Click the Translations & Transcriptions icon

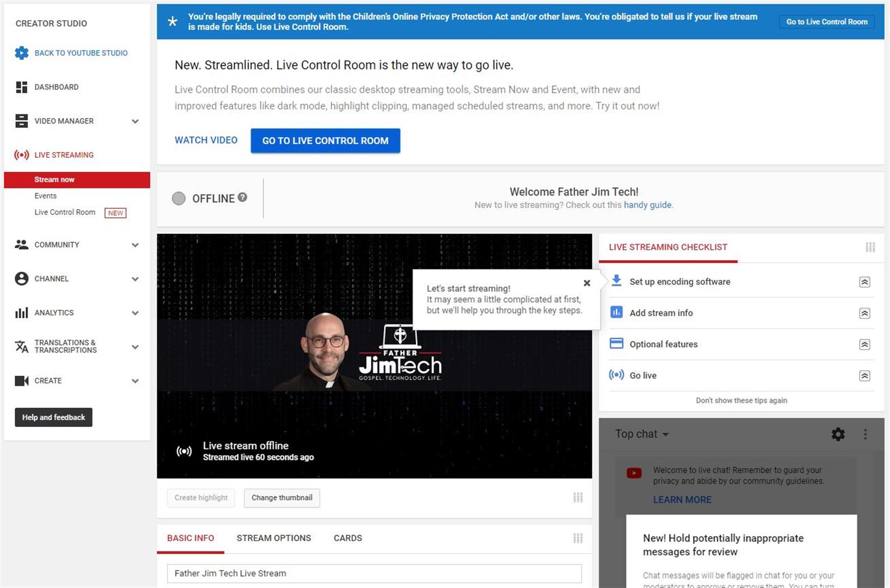point(21,346)
